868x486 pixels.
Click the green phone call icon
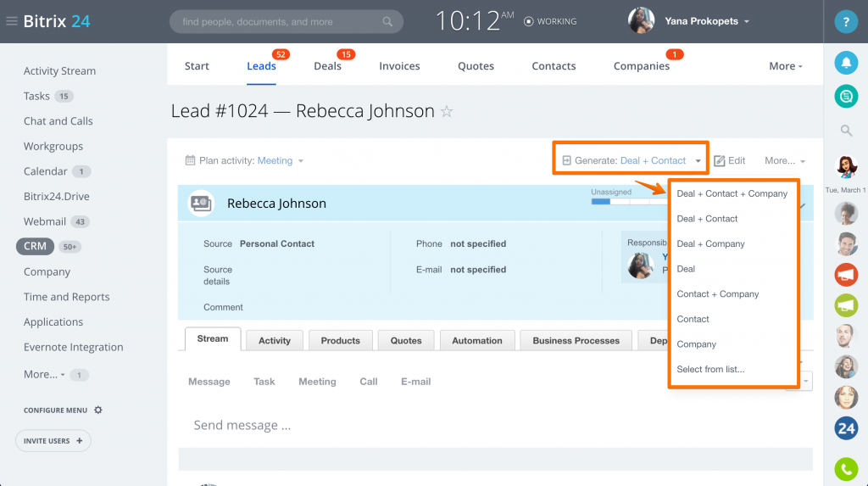click(x=846, y=469)
